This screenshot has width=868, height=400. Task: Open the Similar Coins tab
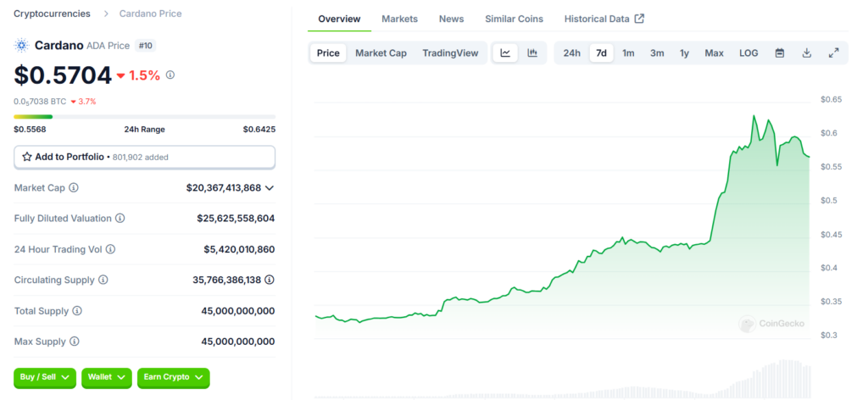(515, 19)
